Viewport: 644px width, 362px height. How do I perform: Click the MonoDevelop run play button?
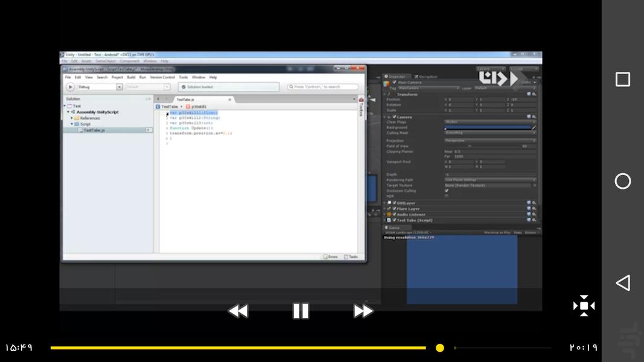(70, 87)
